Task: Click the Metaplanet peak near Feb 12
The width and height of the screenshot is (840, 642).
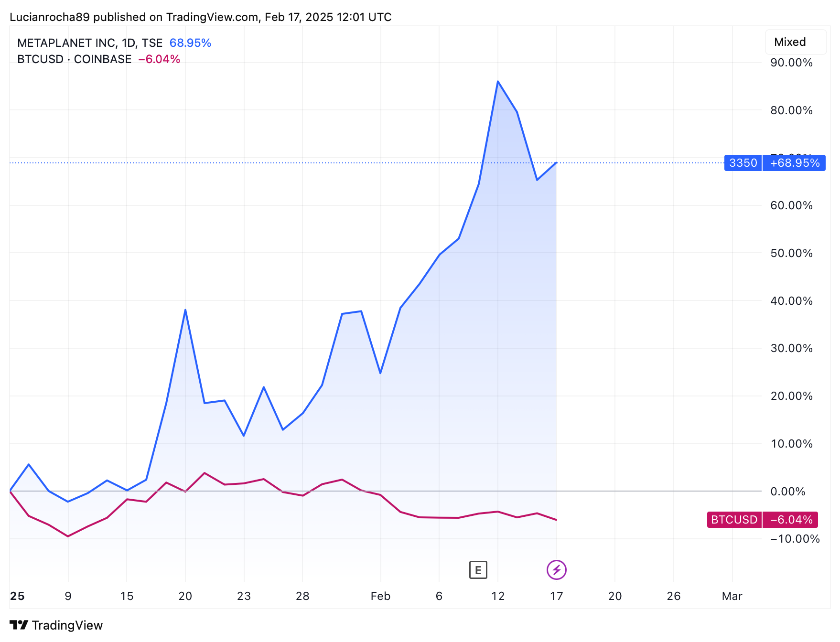Action: [x=498, y=81]
